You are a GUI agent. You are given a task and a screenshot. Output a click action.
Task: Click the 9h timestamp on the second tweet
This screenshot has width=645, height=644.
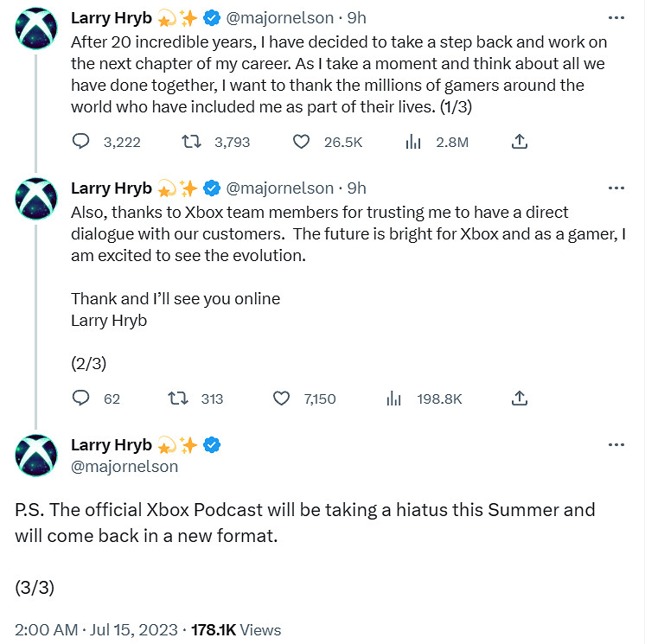(x=356, y=188)
